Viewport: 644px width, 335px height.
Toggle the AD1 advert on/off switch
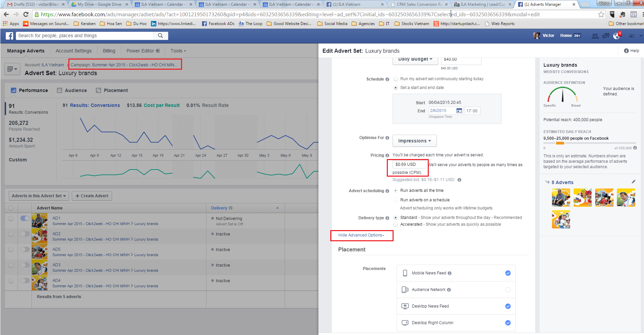(x=25, y=218)
